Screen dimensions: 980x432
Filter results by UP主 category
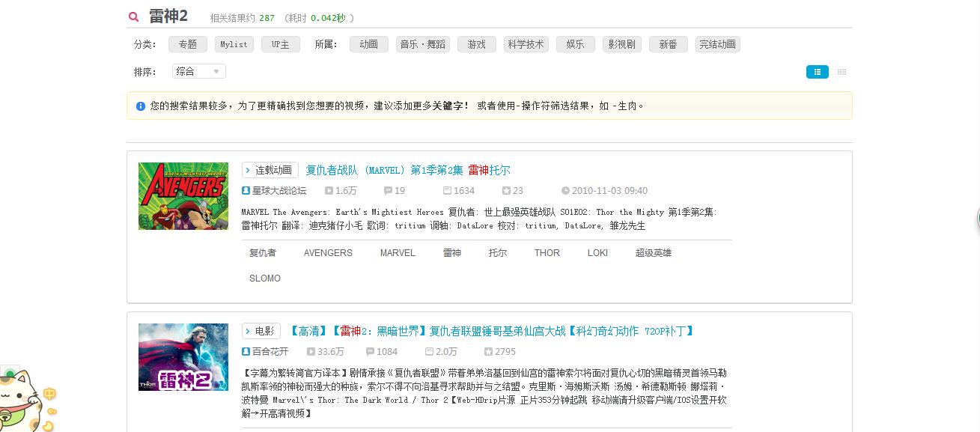281,44
